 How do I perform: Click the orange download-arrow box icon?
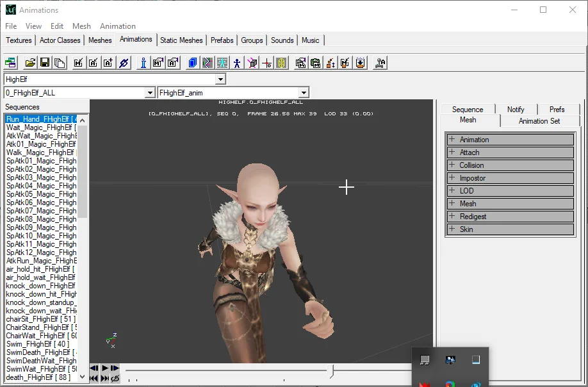(x=361, y=63)
